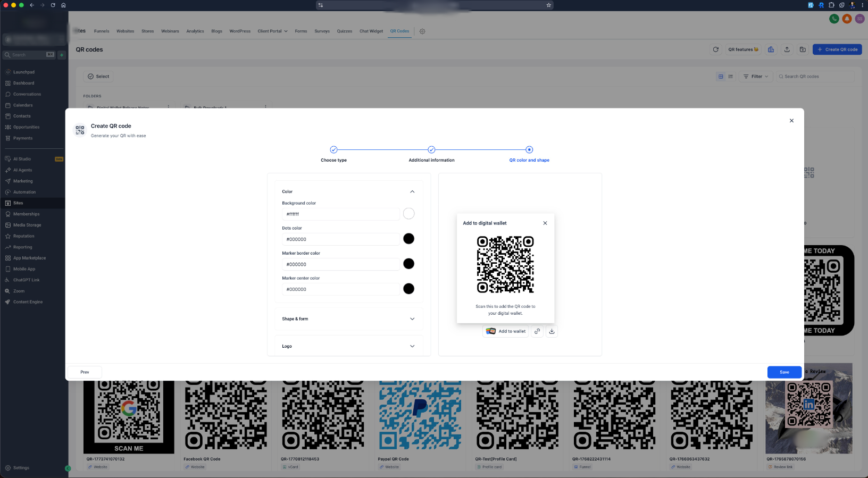Click the add folder icon

click(x=803, y=49)
